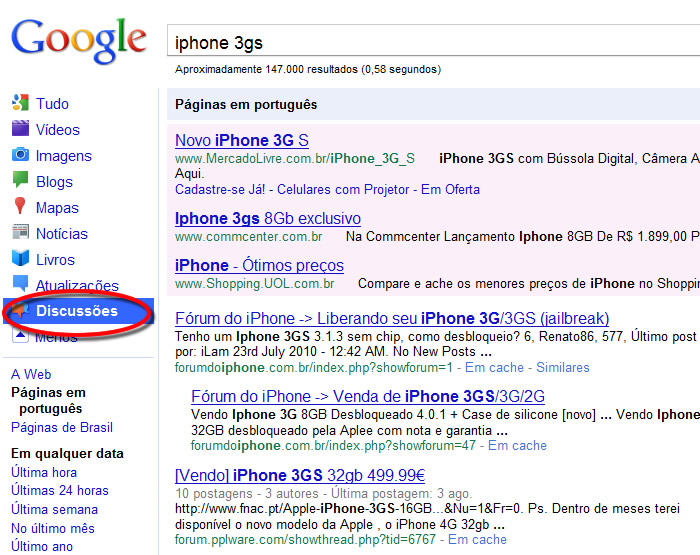Click in the search box containing iphone 3gs
The width and height of the screenshot is (700, 555).
coord(430,42)
